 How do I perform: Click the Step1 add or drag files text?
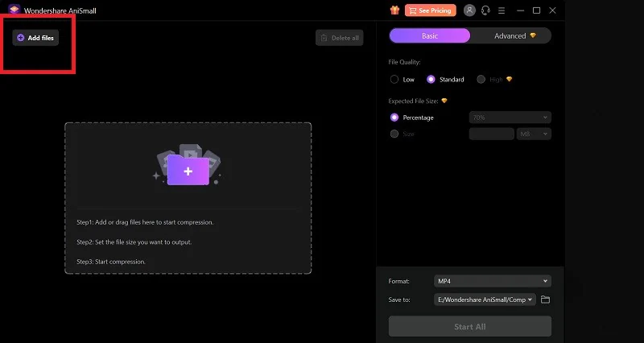pyautogui.click(x=145, y=222)
